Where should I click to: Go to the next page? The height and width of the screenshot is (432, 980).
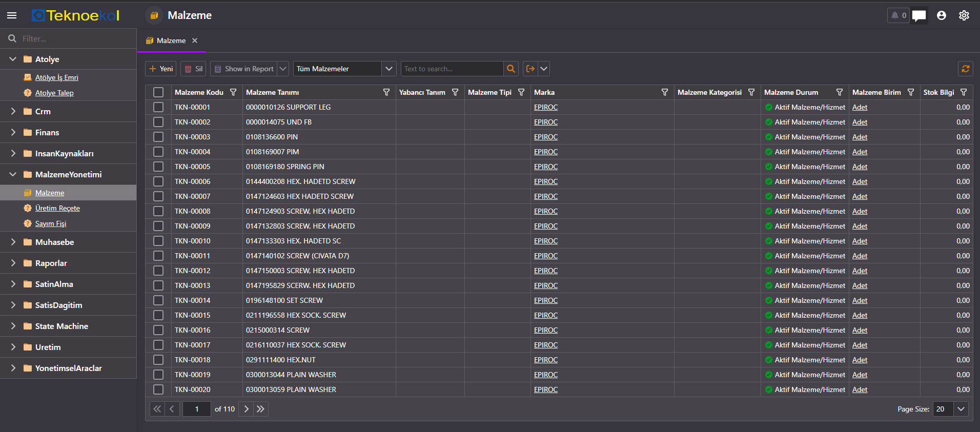[x=247, y=409]
